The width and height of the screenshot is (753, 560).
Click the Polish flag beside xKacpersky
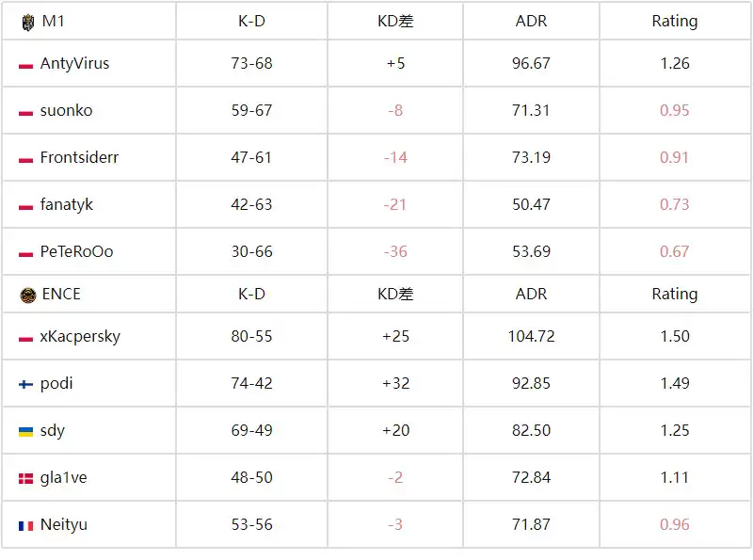click(26, 337)
